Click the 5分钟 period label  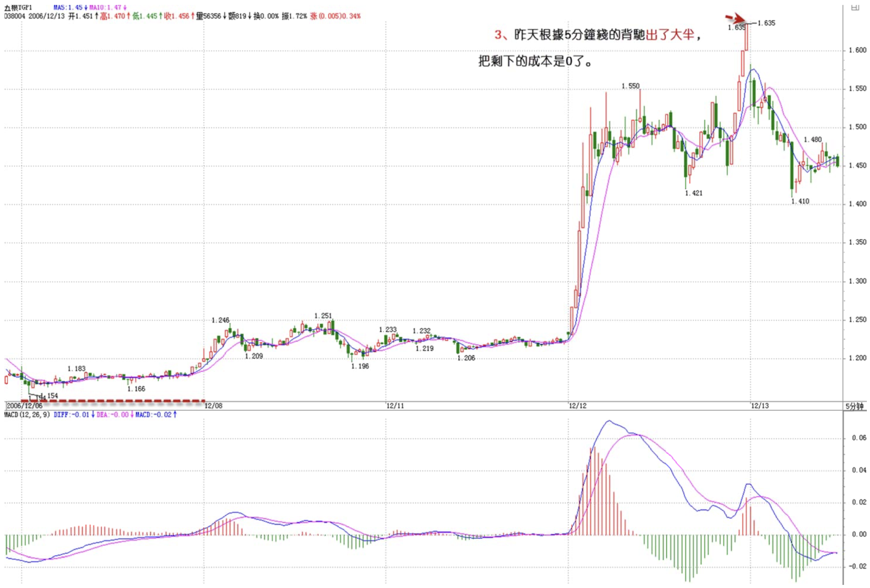(x=854, y=406)
